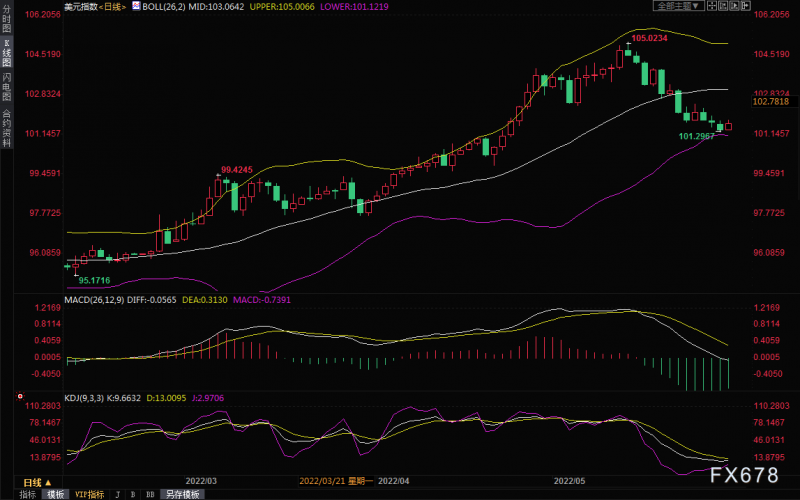Click the B template button
The height and width of the screenshot is (500, 800).
[x=133, y=494]
